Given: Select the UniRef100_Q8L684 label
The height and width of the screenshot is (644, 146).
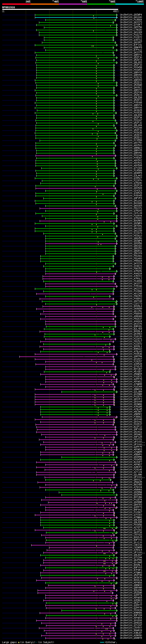Looking at the screenshot, I should pyautogui.click(x=131, y=125).
